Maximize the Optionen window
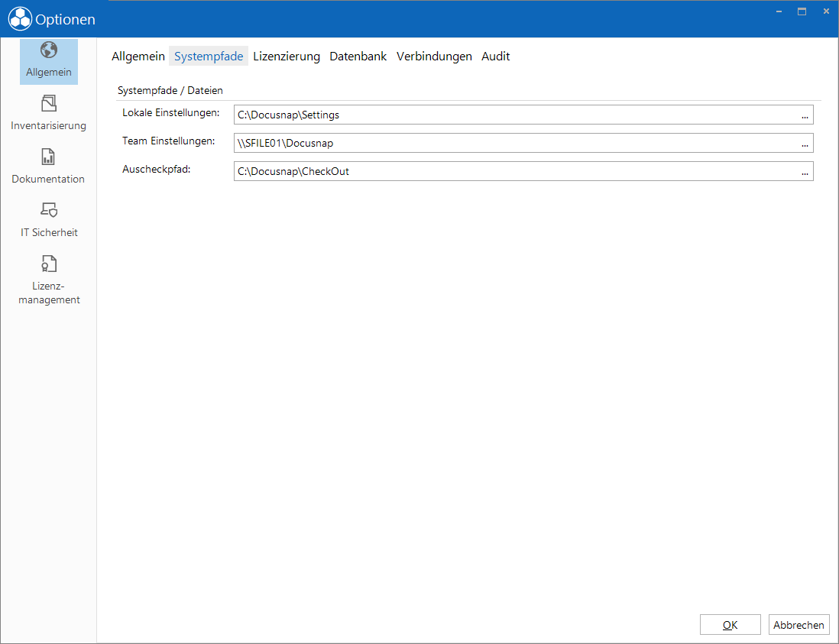 point(802,11)
